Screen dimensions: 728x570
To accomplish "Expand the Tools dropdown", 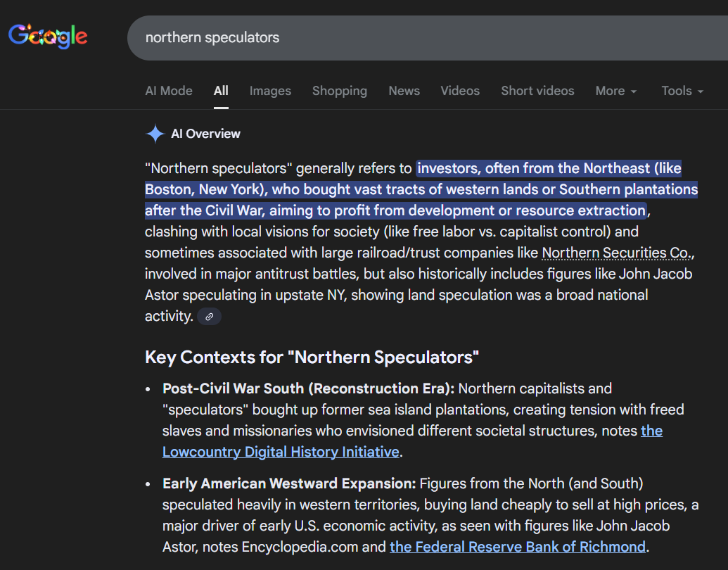I will point(682,91).
